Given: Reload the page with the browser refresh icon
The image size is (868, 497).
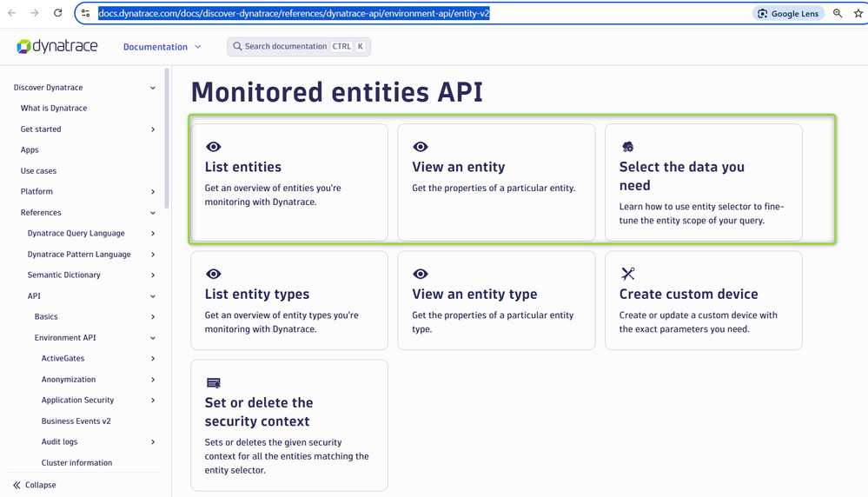Looking at the screenshot, I should tap(57, 13).
